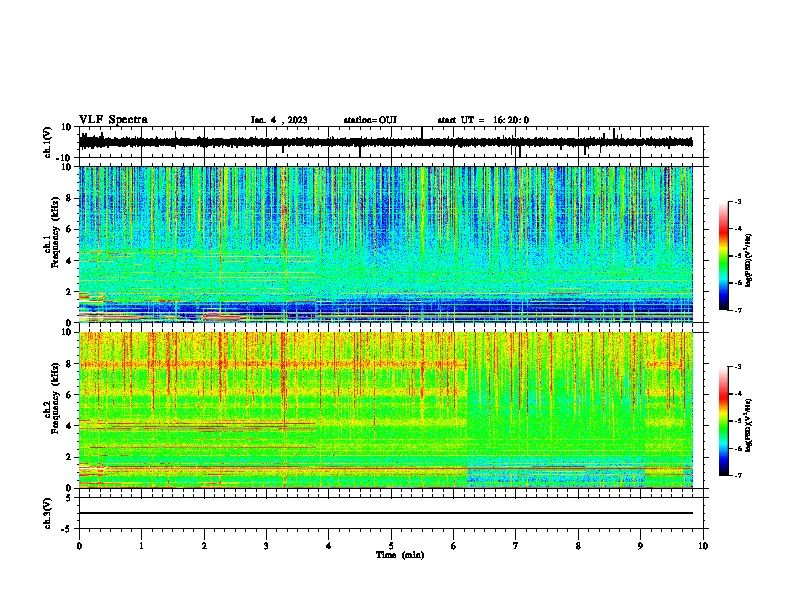Click the time axis tick label "10"

click(x=703, y=546)
